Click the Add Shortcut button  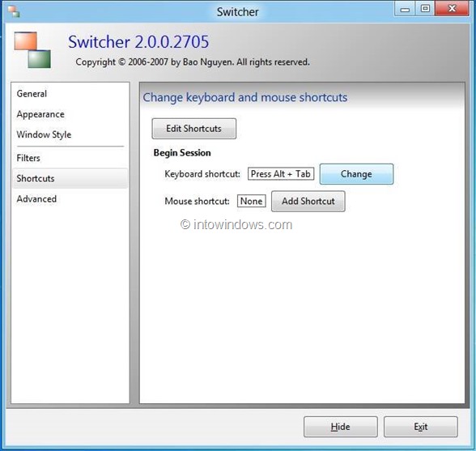click(x=308, y=201)
